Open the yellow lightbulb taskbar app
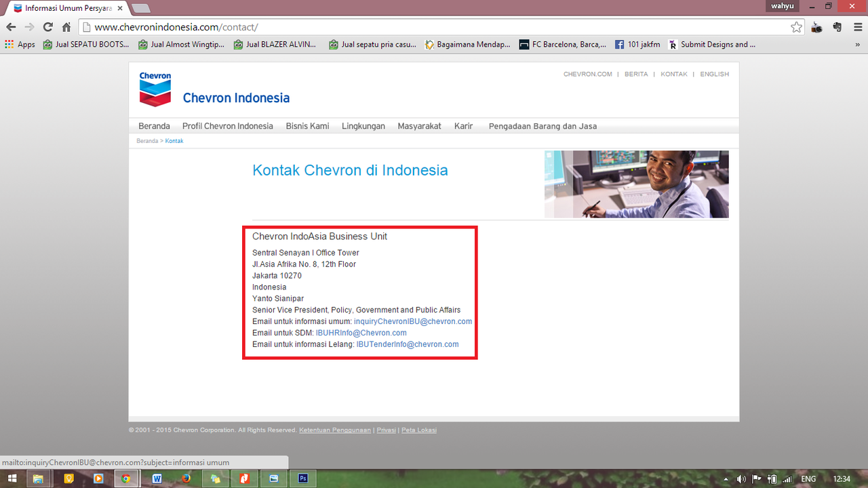 (x=68, y=479)
